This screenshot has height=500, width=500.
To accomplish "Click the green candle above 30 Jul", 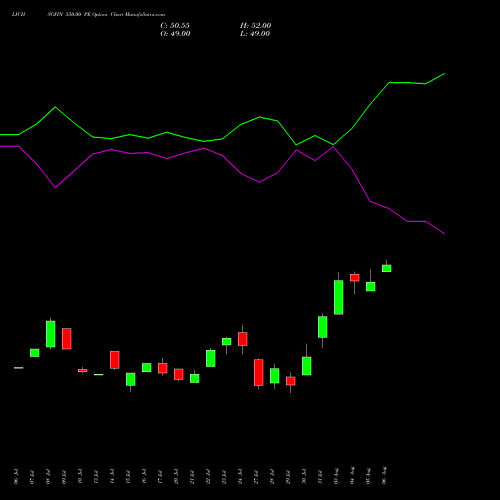I will [x=307, y=366].
